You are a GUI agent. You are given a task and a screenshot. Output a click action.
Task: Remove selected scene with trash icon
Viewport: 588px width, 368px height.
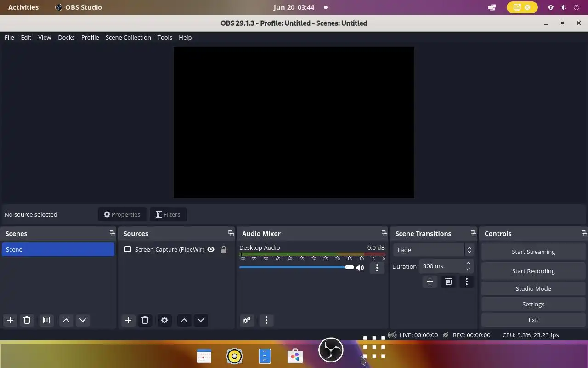[x=27, y=320]
